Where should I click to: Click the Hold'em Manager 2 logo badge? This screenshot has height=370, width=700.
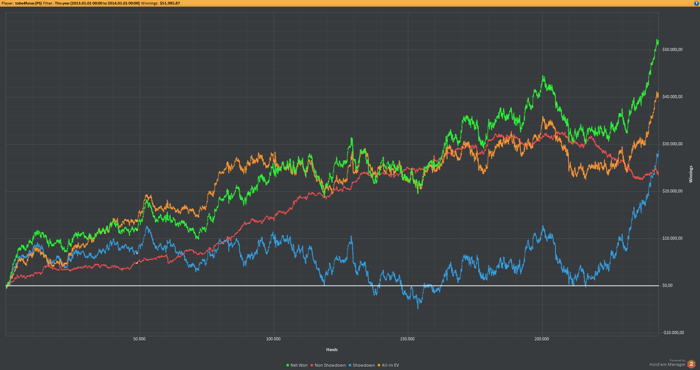click(691, 363)
